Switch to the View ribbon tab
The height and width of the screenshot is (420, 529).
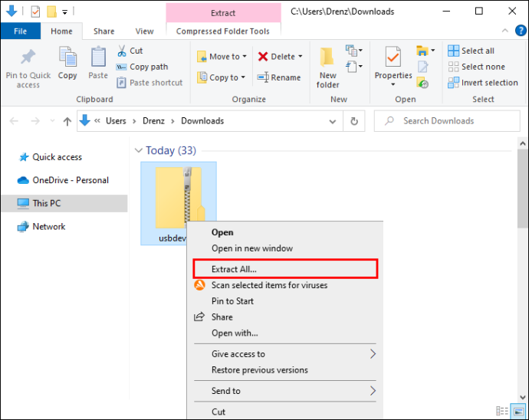pos(144,31)
